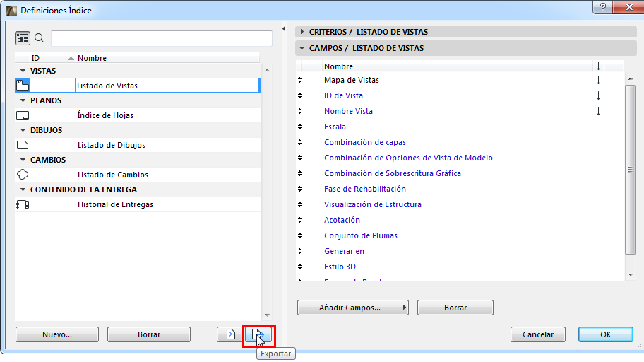This screenshot has height=362, width=644.
Task: Click the fields list scrollbar thumb
Action: point(631,170)
